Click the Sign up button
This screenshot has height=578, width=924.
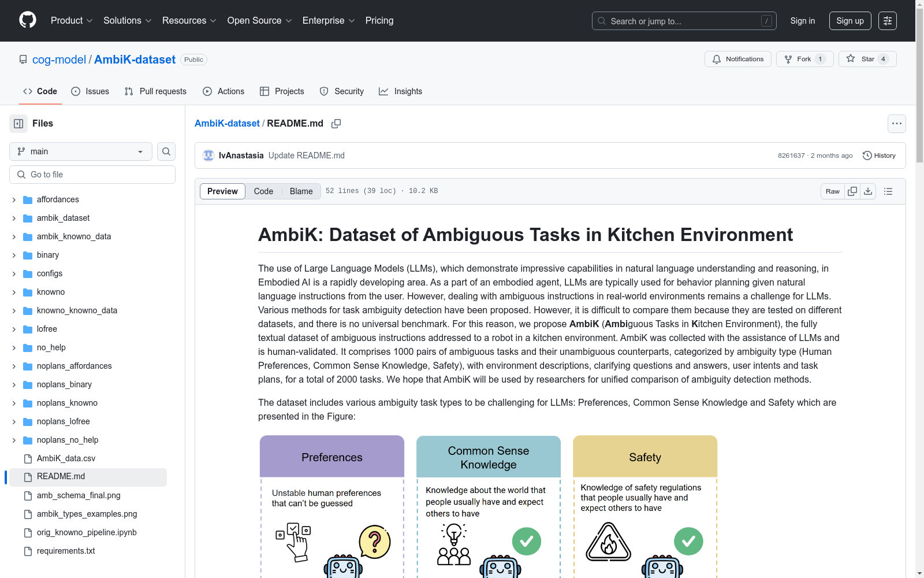pos(850,21)
